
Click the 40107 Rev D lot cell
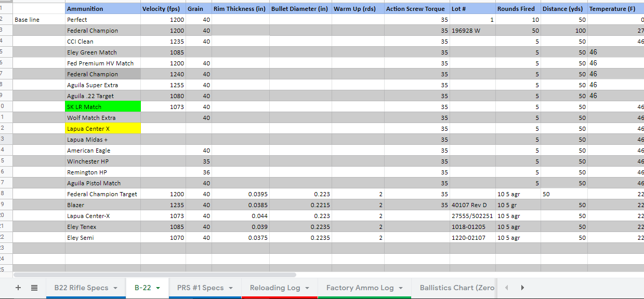pyautogui.click(x=472, y=205)
